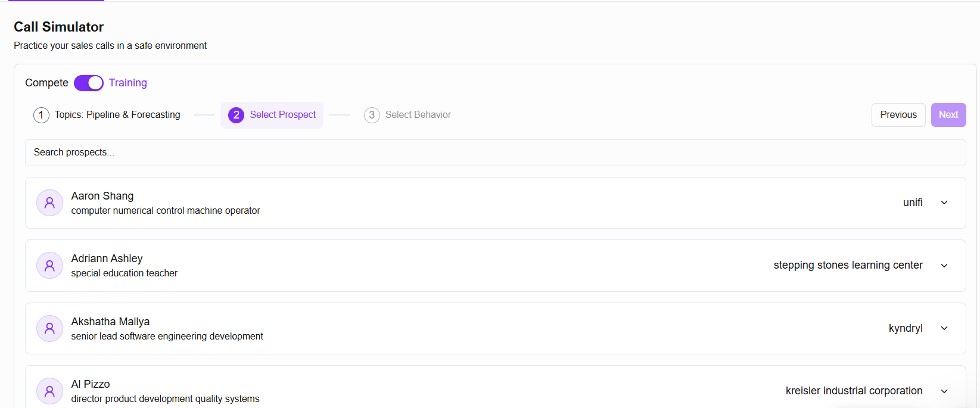The width and height of the screenshot is (980, 408).
Task: Click the step 1 number circle
Action: (x=41, y=115)
